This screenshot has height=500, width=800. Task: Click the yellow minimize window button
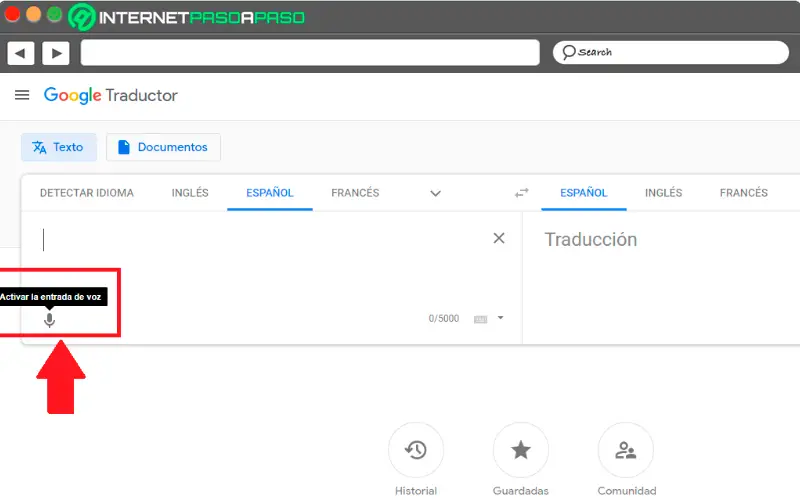point(33,14)
